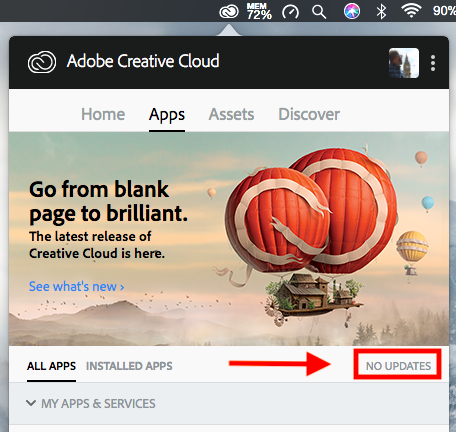Select the Apps tab

(x=167, y=115)
